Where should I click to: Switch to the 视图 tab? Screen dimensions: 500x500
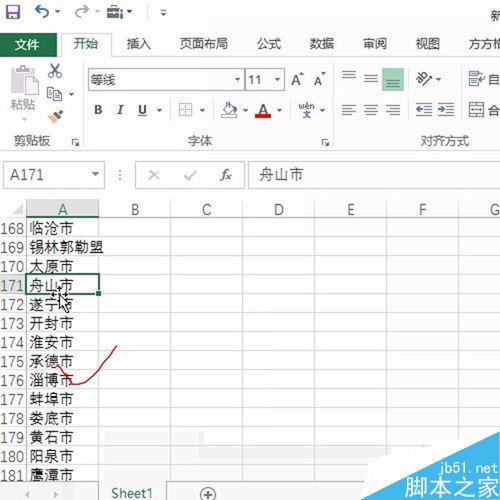[x=428, y=44]
